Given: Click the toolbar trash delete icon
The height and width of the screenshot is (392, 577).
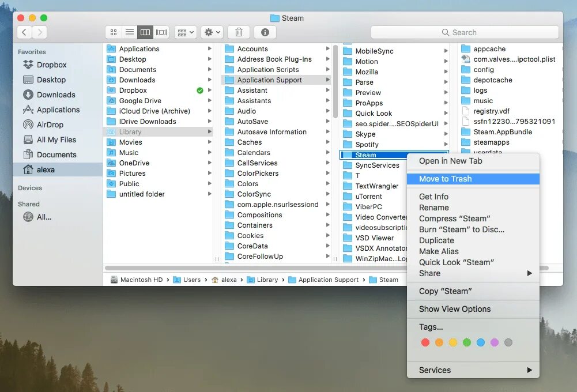Looking at the screenshot, I should click(239, 32).
